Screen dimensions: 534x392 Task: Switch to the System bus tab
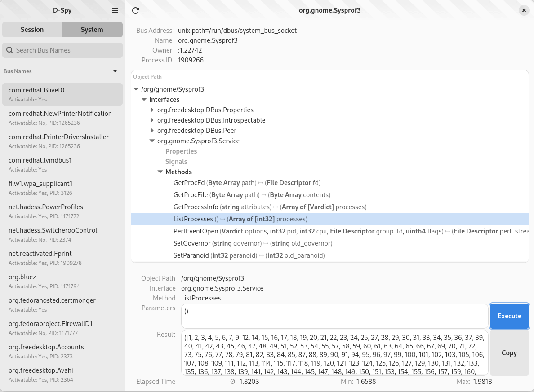coord(92,30)
